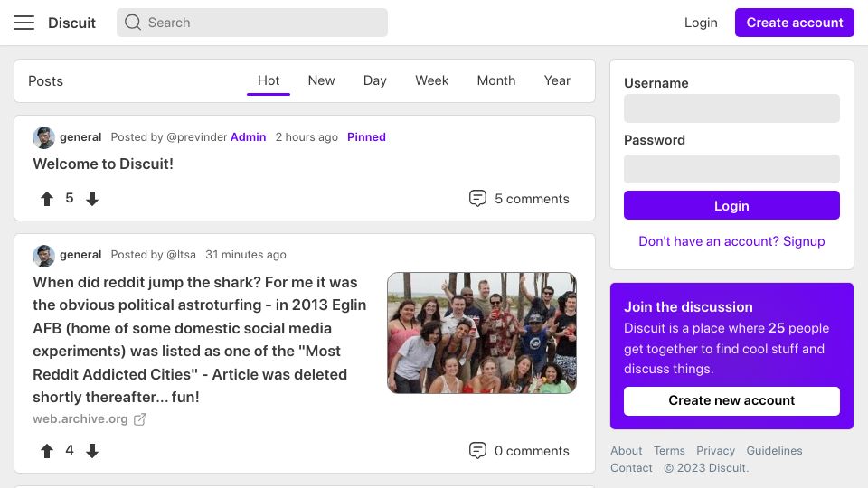Open the Welcome to Discuit! post title
This screenshot has height=488, width=868.
tap(103, 164)
